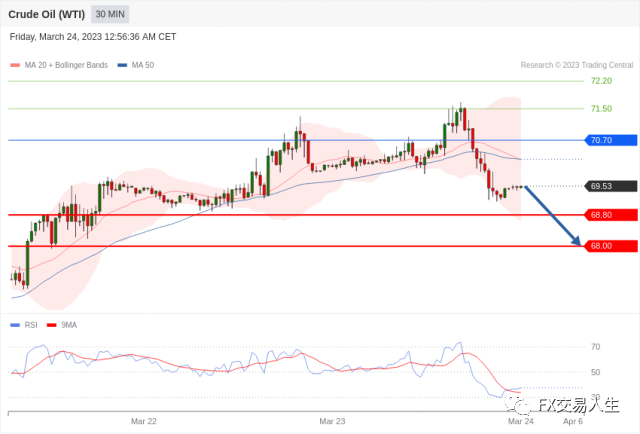The height and width of the screenshot is (434, 640).
Task: Click the Crude Oil (WTI) title
Action: [47, 14]
